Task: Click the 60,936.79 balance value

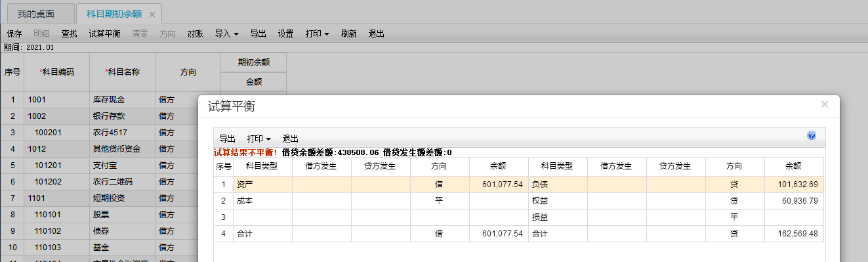Action: [800, 200]
